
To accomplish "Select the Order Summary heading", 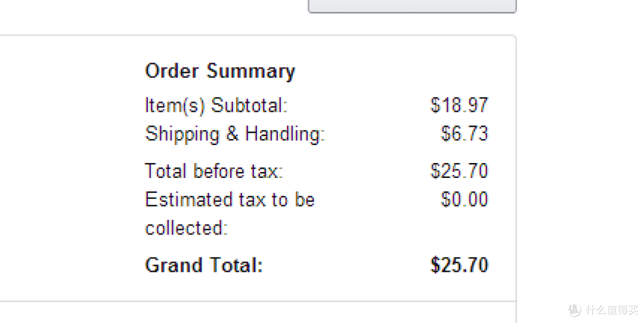I will click(220, 72).
